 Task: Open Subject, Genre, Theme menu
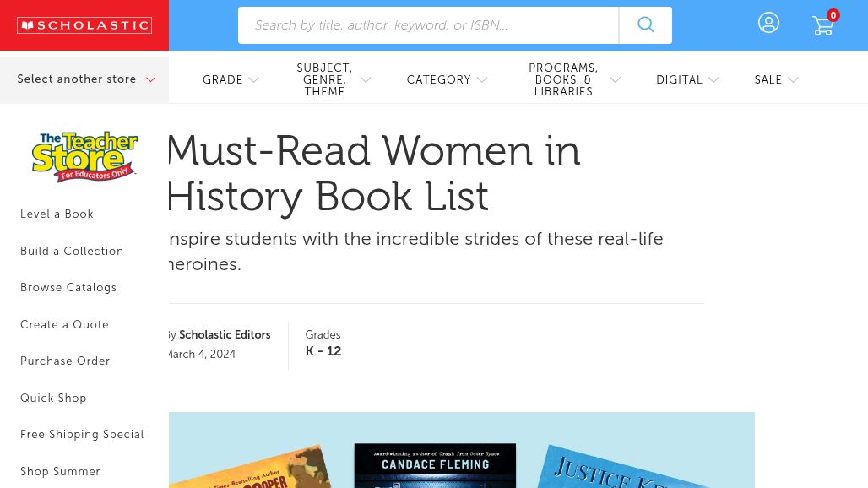[324, 79]
